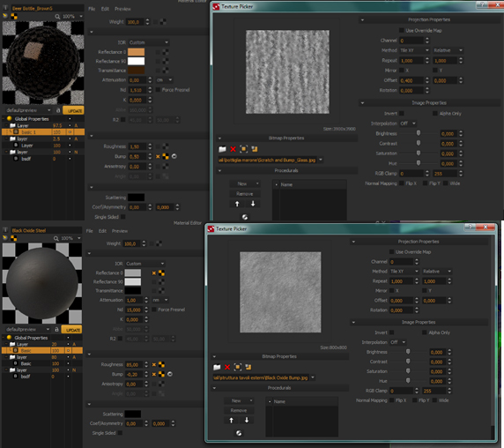This screenshot has height=448, width=504.
Task: Load image via folder icon for Scratch and Bump_Glass
Action: tap(222, 149)
